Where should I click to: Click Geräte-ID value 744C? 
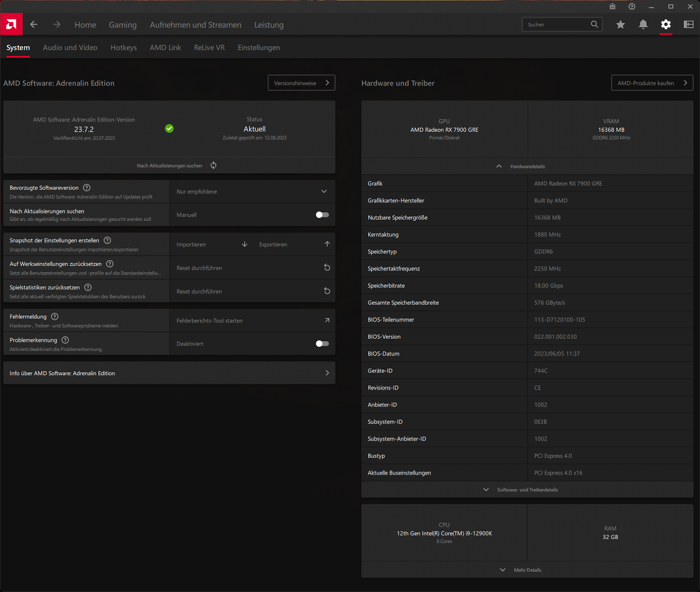540,371
